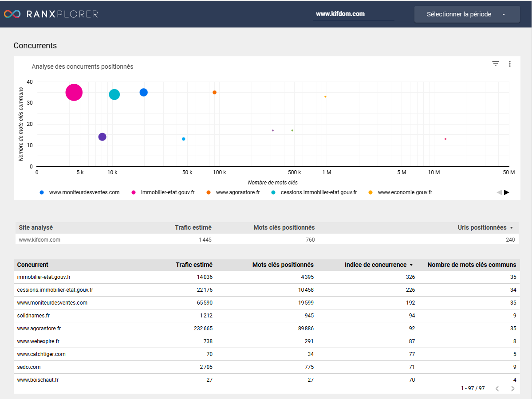Go to next table page chevron
Viewport: 532px width, 399px height.
point(512,388)
